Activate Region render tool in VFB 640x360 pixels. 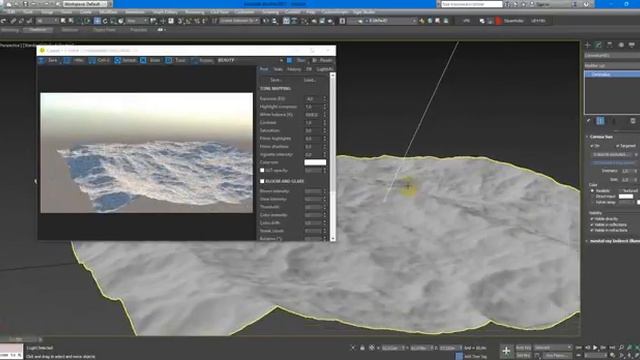tap(202, 60)
